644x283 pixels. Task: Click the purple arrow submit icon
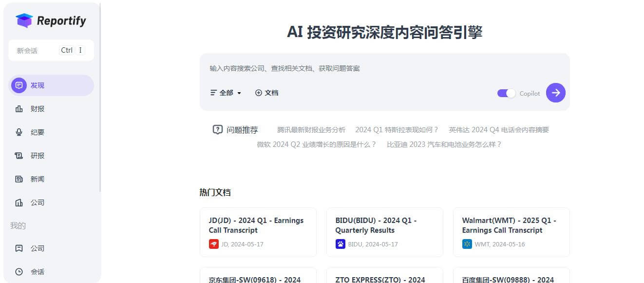pyautogui.click(x=555, y=93)
